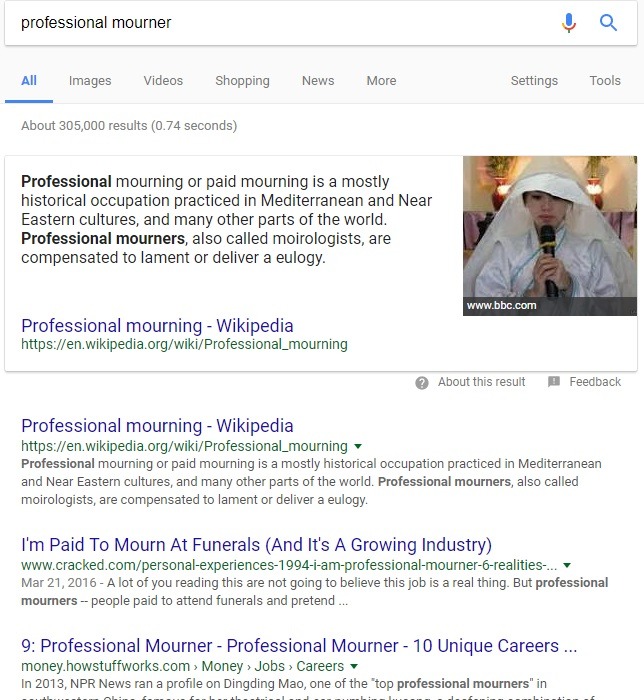Screen dimensions: 644x700
Task: Select the All results tab
Action: (x=29, y=81)
